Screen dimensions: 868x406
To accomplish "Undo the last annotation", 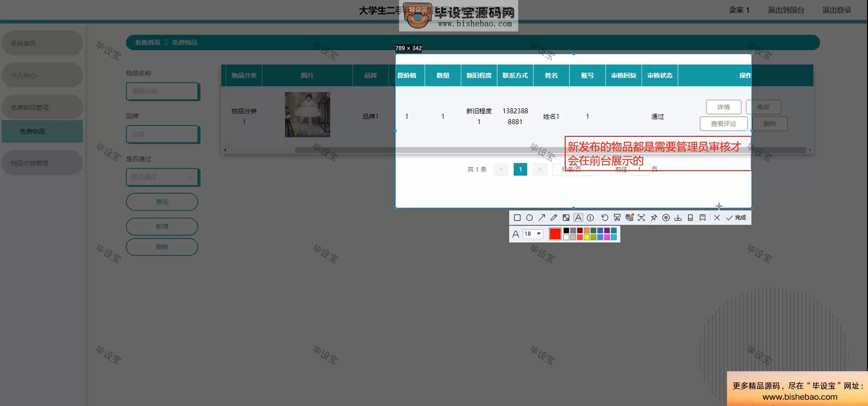I will [605, 218].
